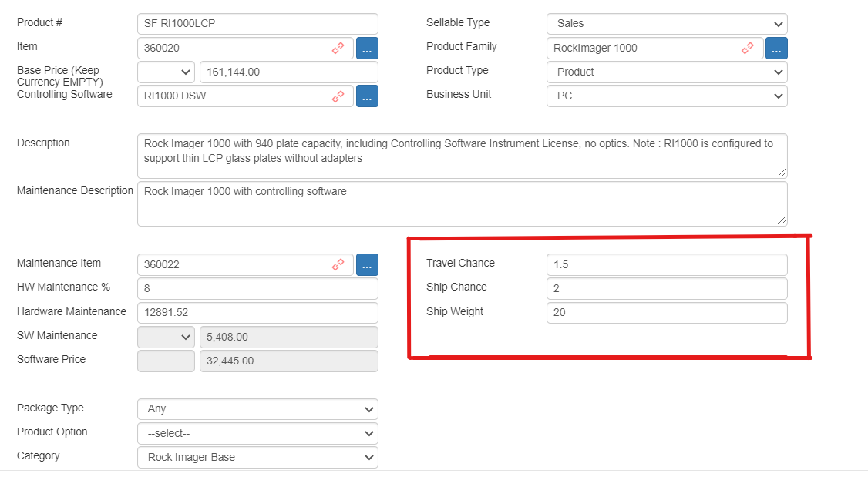
Task: Click Product Family field RockImager 1000
Action: tap(655, 48)
